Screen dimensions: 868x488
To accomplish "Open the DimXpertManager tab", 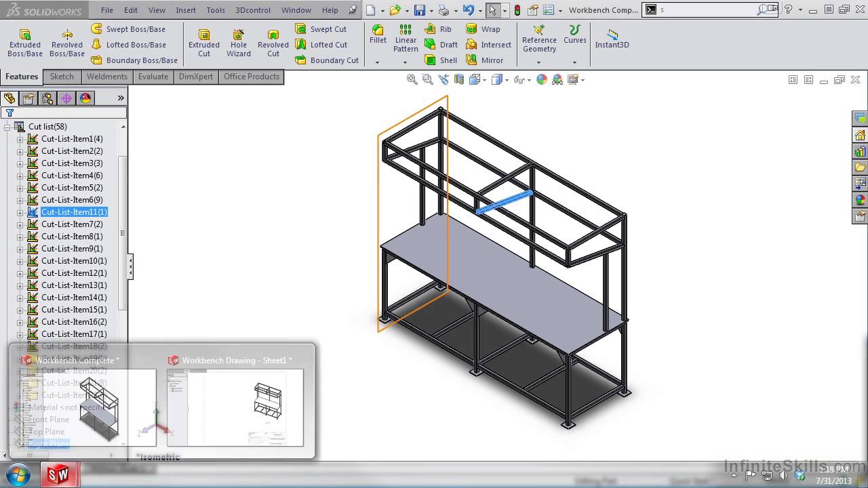I will coord(66,98).
